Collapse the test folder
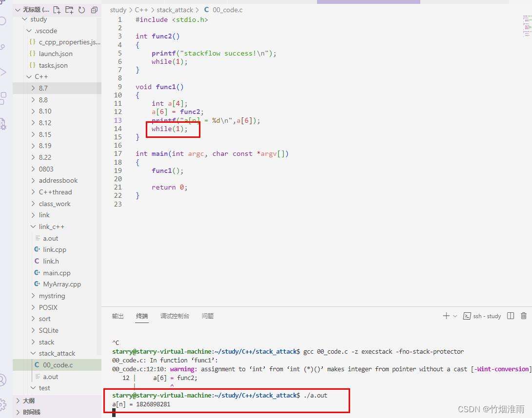Screen dimensions: 532x418 (x=57, y=388)
